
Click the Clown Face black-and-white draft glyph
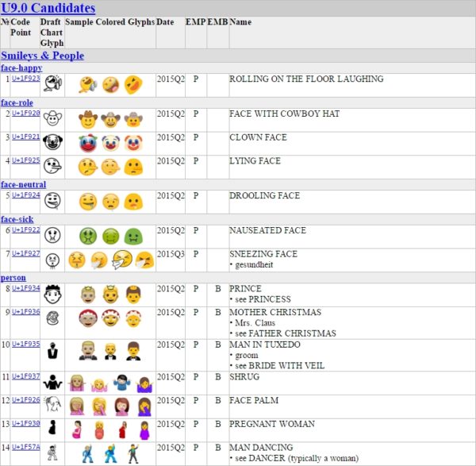click(x=52, y=142)
